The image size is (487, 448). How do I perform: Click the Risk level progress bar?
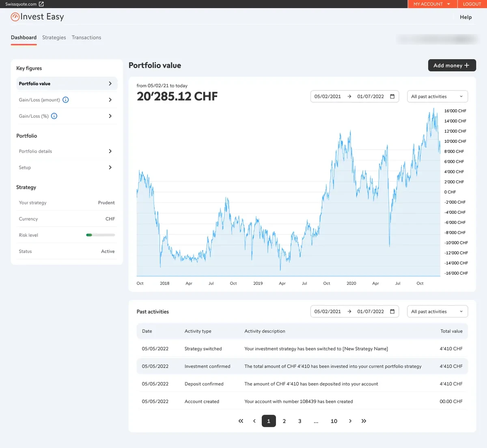tap(101, 235)
